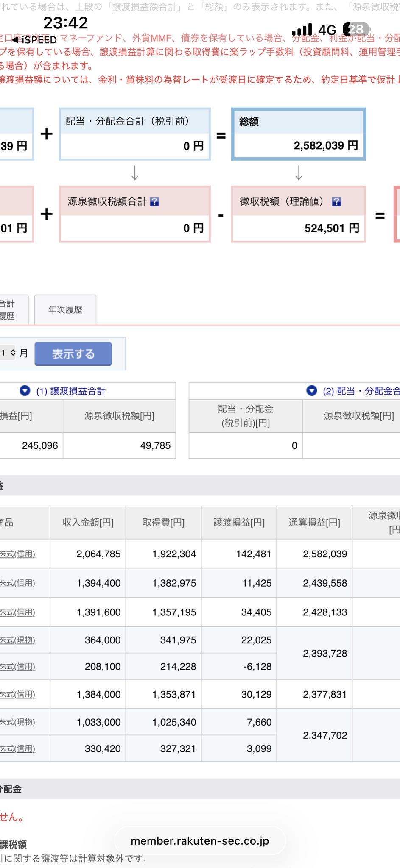The width and height of the screenshot is (400, 868).
Task: Tap help icon beside 徴収税額（理論値）
Action: coord(336,202)
